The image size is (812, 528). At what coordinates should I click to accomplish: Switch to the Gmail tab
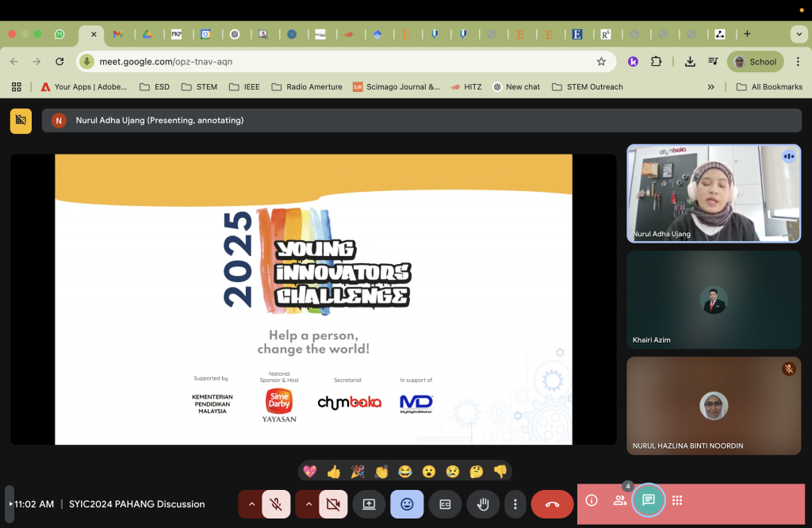[x=117, y=34]
